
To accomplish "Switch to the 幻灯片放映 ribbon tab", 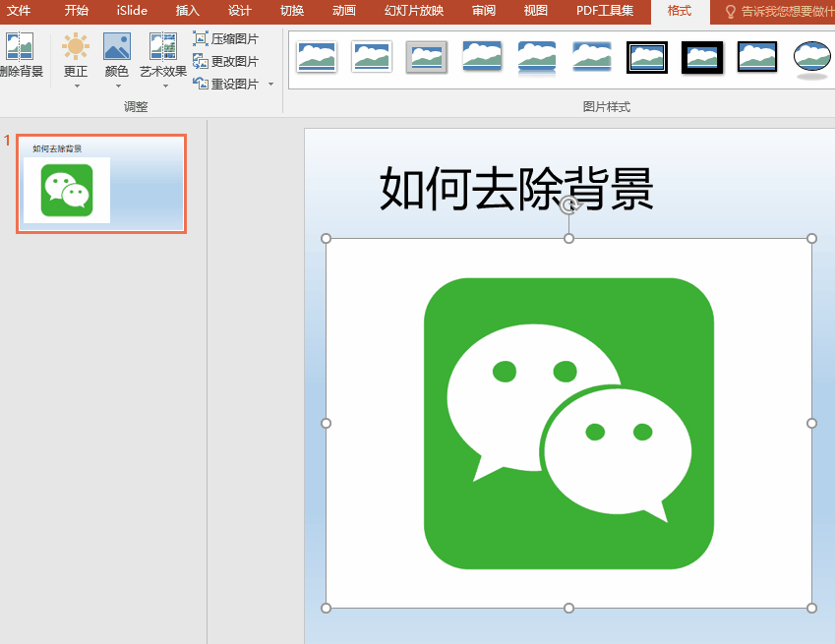I will 414,11.
